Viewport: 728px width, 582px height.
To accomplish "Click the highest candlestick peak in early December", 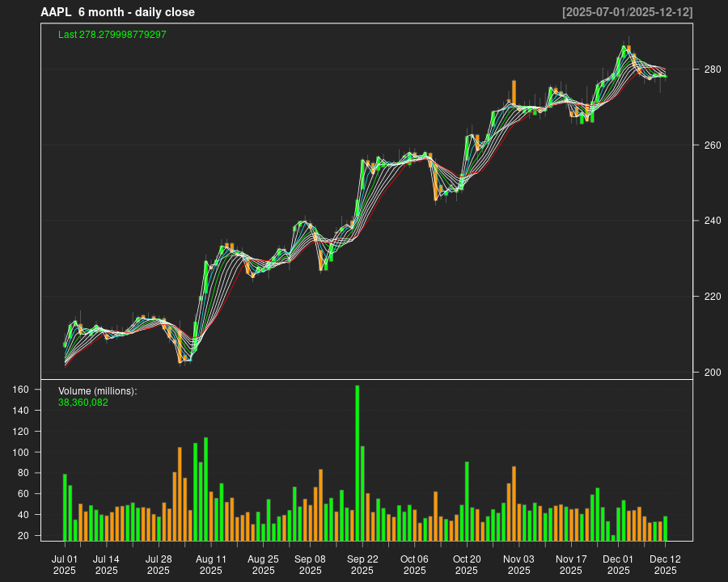I will click(x=624, y=44).
